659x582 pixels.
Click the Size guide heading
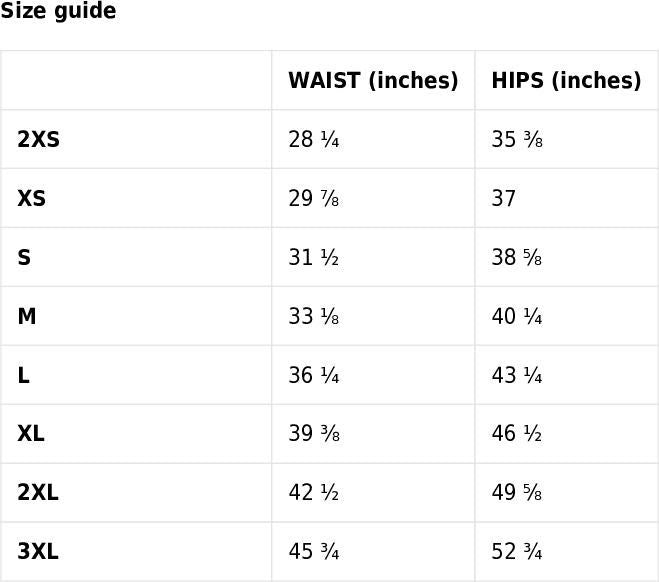(58, 12)
